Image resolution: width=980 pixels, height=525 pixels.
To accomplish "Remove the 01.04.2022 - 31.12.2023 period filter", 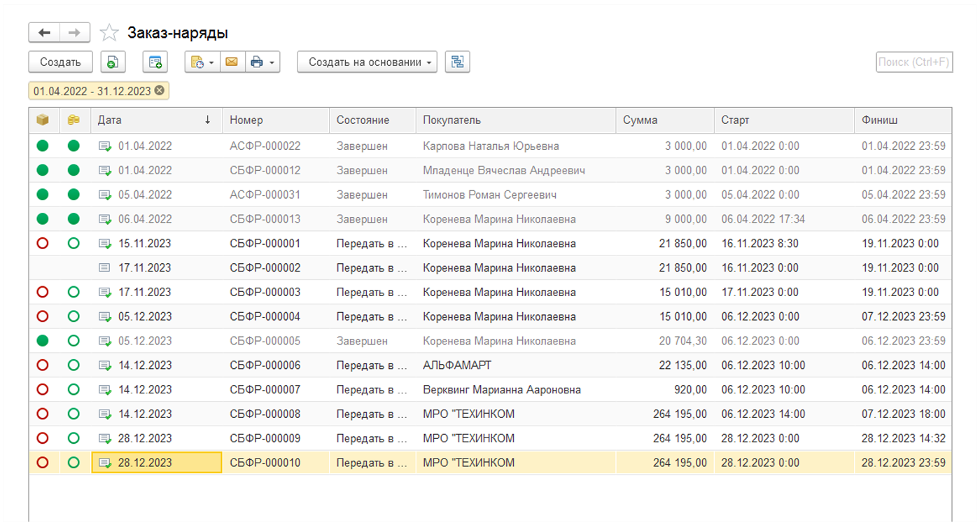I will click(x=160, y=91).
